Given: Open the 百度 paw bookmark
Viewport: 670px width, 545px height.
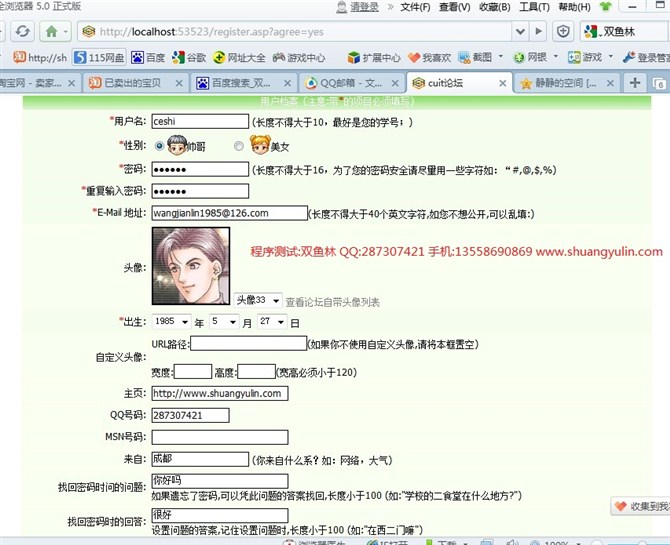Looking at the screenshot, I should pos(148,57).
